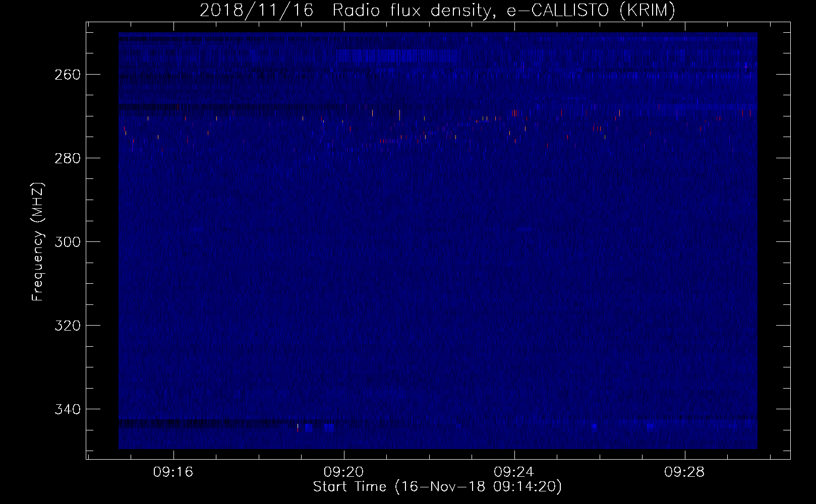Click the "Start Time (16-Nov-18 09:14:20)" axis label

click(x=437, y=487)
